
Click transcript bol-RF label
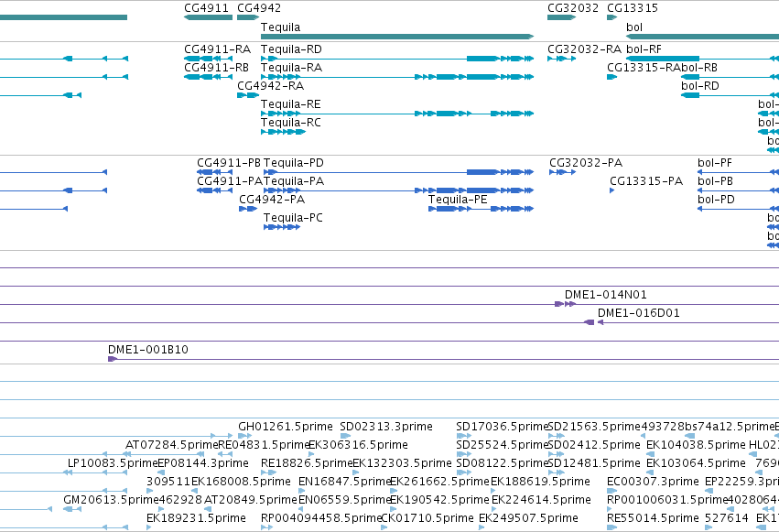point(644,49)
